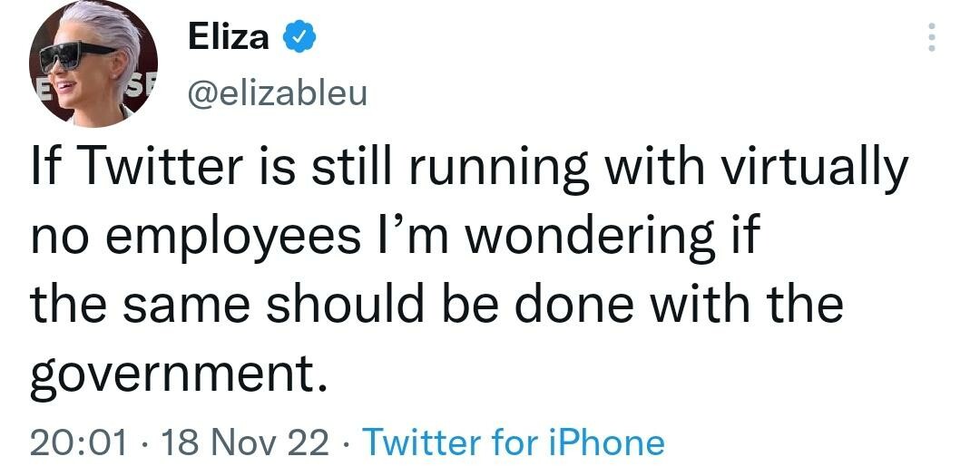The height and width of the screenshot is (476, 980).
Task: Open the @elizableu handle link
Action: 277,92
